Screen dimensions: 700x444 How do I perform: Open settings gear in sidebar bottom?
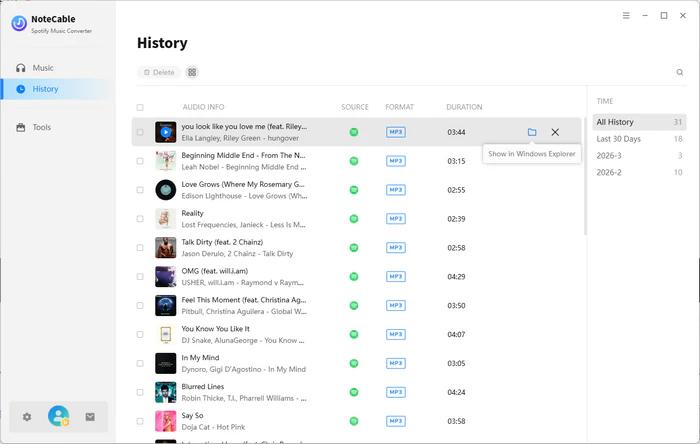click(27, 417)
